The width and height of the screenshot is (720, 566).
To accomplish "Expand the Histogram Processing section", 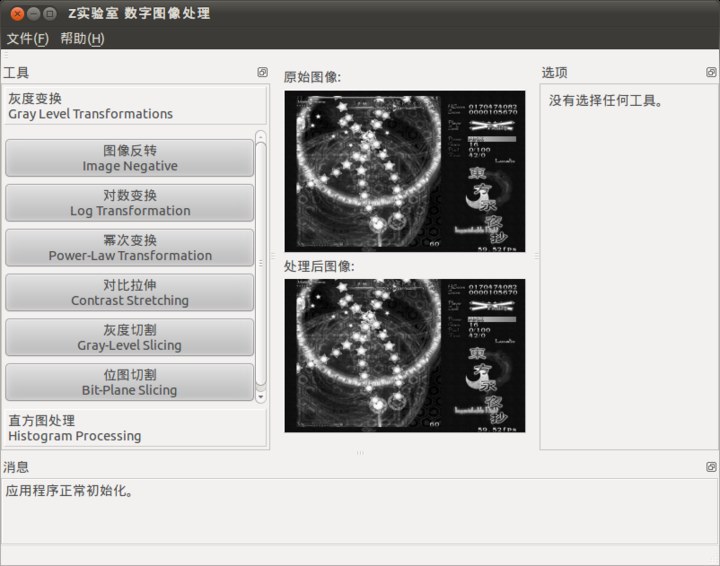I will (135, 428).
